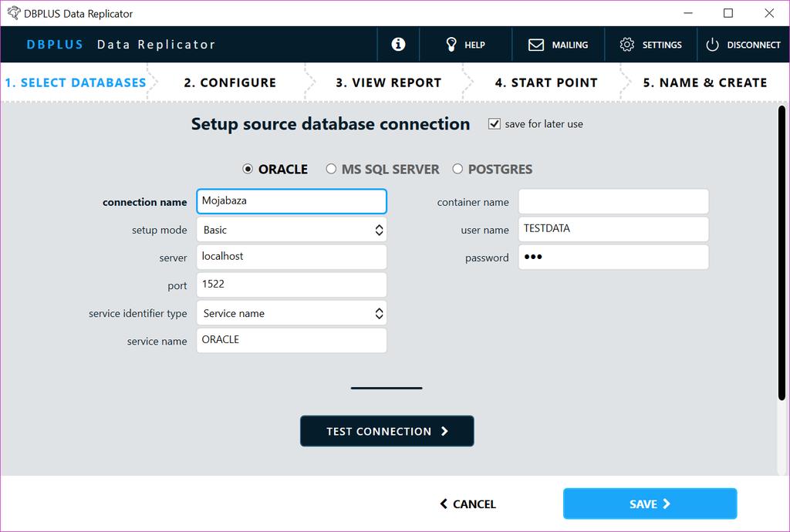Go to step 3 View Report
The width and height of the screenshot is (790, 532).
pyautogui.click(x=389, y=82)
